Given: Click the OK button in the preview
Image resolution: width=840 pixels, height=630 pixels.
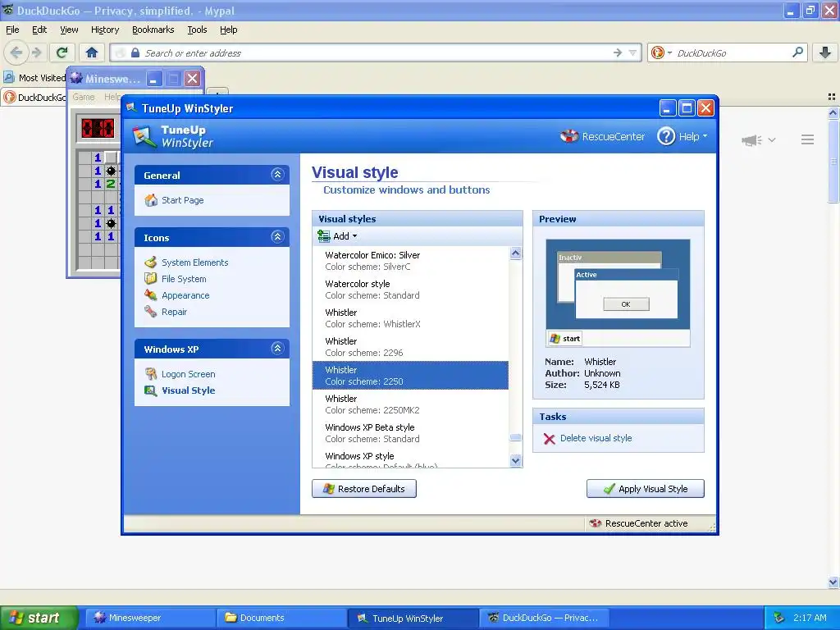Looking at the screenshot, I should [626, 304].
